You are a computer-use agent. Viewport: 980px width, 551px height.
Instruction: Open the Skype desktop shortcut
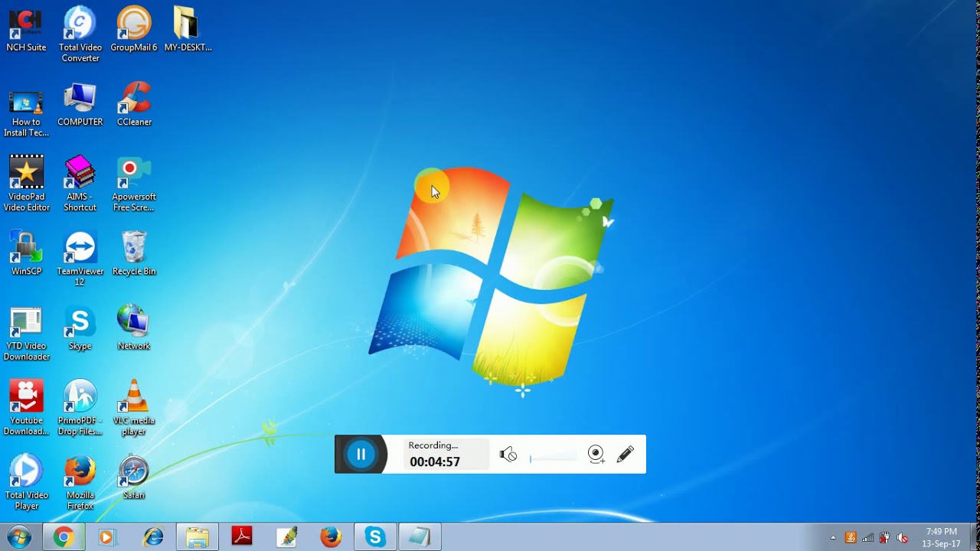tap(80, 328)
